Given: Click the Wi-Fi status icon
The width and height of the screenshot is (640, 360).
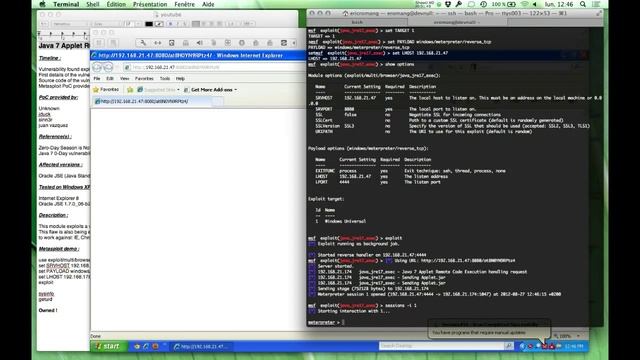Looking at the screenshot, I should [525, 4].
